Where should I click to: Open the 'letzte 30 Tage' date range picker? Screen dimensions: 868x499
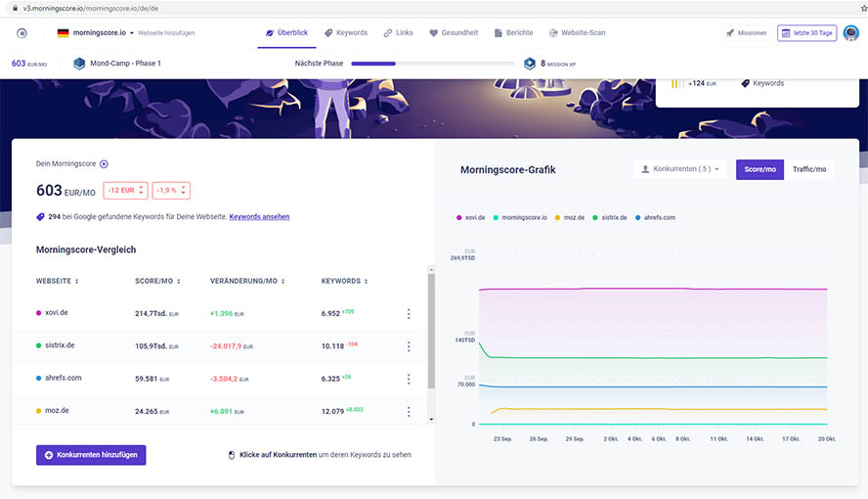coord(806,33)
